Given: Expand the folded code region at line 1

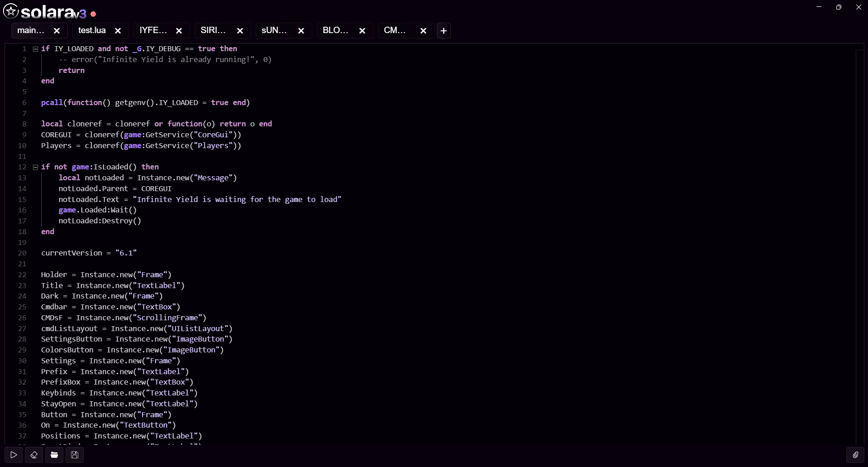Looking at the screenshot, I should [x=35, y=48].
